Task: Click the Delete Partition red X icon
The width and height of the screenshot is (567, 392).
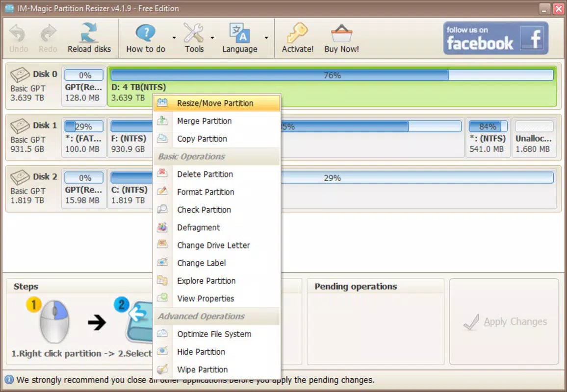Action: coord(162,173)
